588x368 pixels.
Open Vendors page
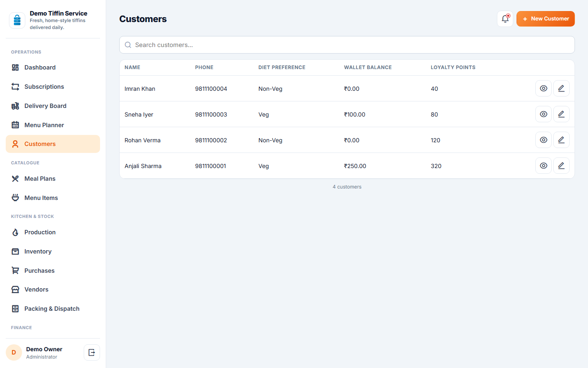point(53,289)
